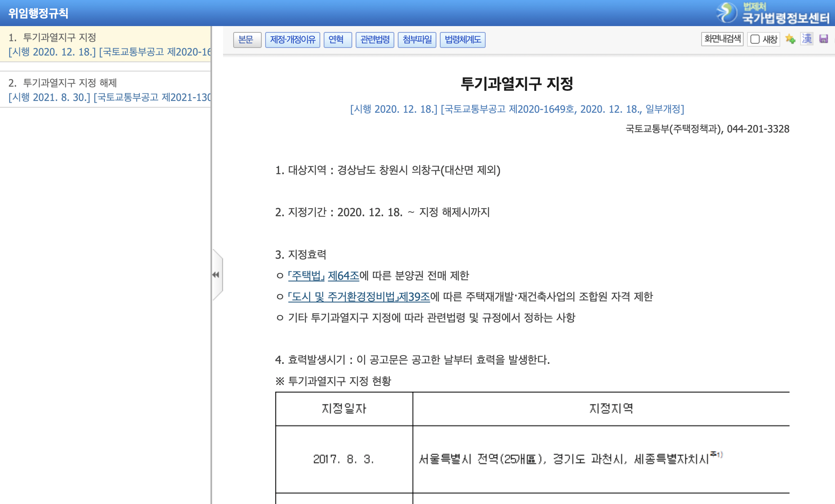Open 제정·개정이유 tab
Image resolution: width=835 pixels, height=504 pixels.
[x=293, y=40]
